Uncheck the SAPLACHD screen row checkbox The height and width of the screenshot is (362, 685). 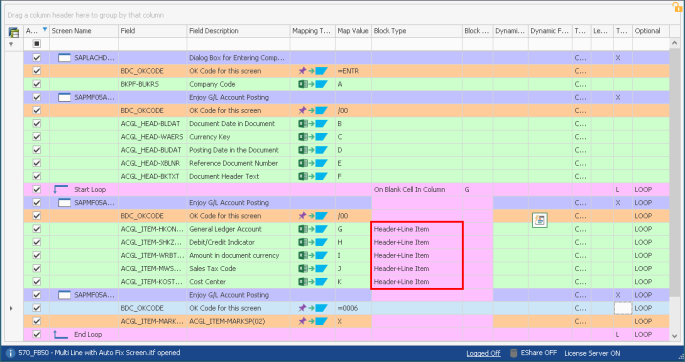tap(37, 58)
